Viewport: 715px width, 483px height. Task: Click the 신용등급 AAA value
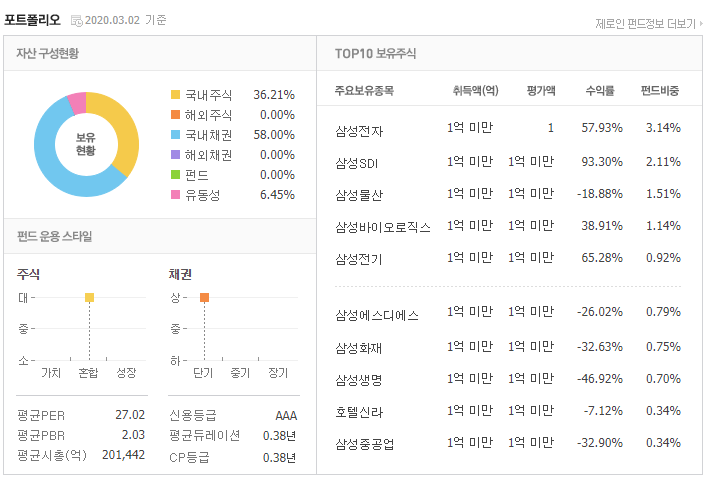point(286,415)
